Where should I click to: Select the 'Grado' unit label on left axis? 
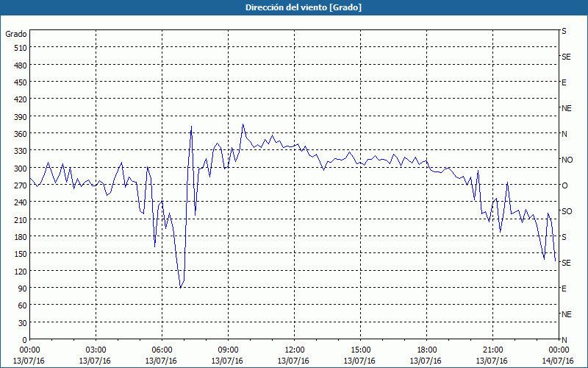pyautogui.click(x=16, y=34)
